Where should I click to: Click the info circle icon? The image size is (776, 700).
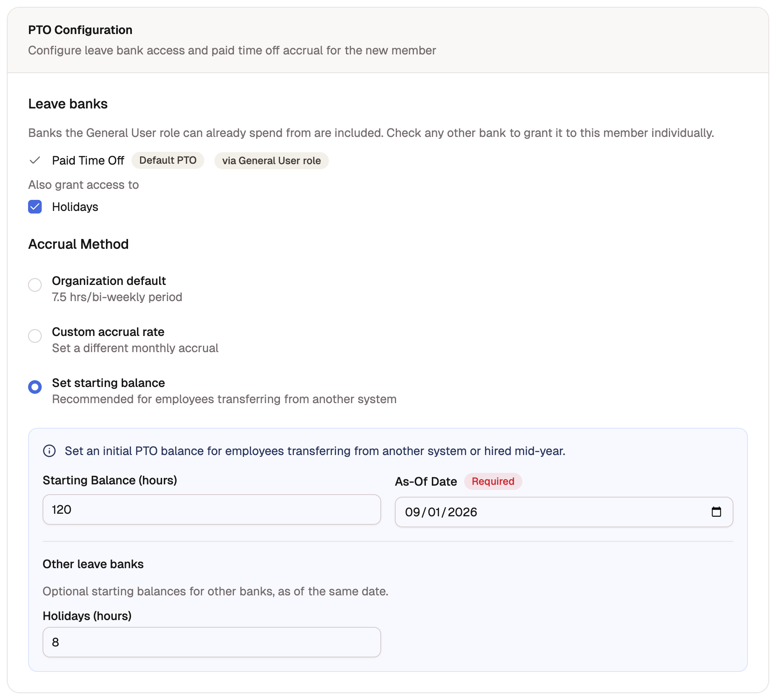pyautogui.click(x=49, y=451)
